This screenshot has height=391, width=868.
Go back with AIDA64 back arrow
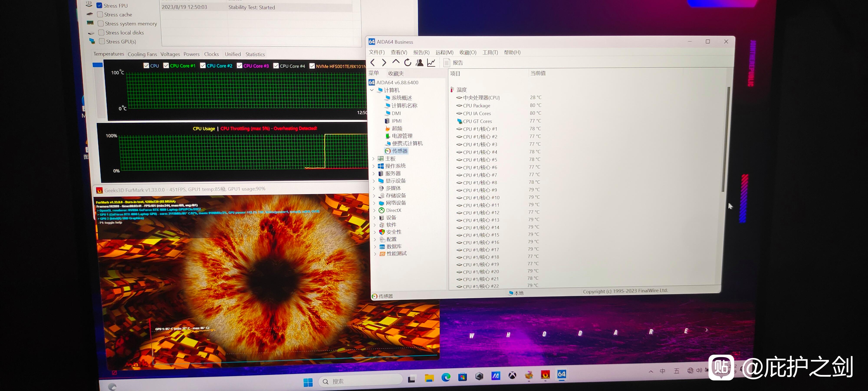(373, 62)
